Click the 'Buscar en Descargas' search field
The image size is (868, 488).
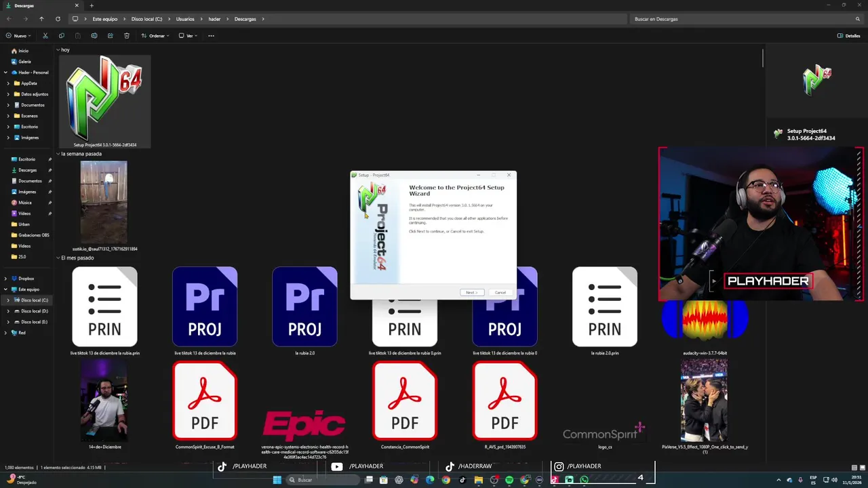click(x=745, y=19)
